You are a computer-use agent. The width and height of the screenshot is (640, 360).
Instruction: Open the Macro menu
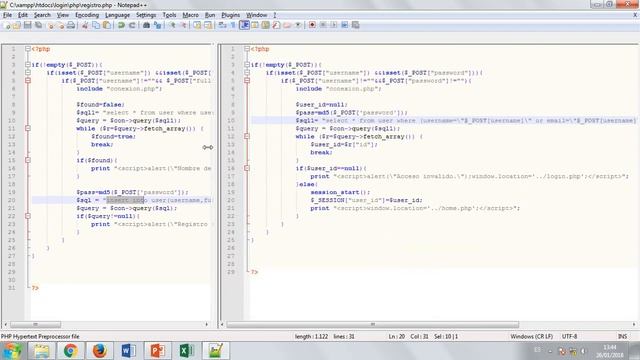tap(190, 15)
